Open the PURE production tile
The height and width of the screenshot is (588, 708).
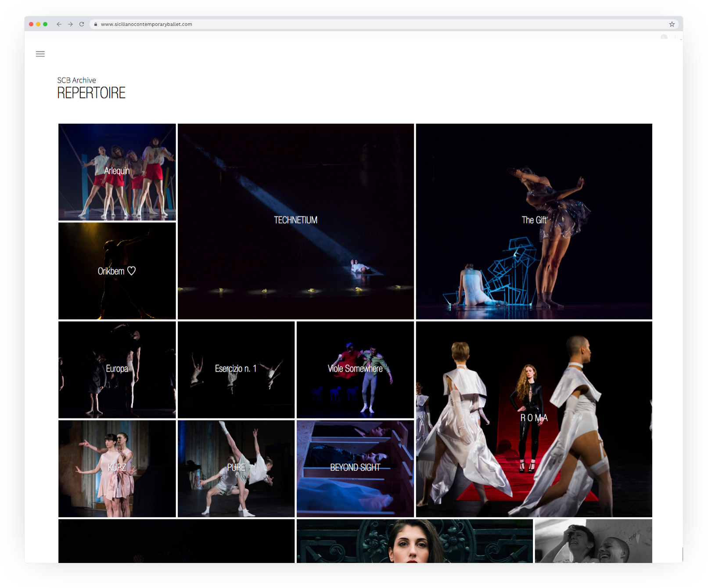pos(236,469)
